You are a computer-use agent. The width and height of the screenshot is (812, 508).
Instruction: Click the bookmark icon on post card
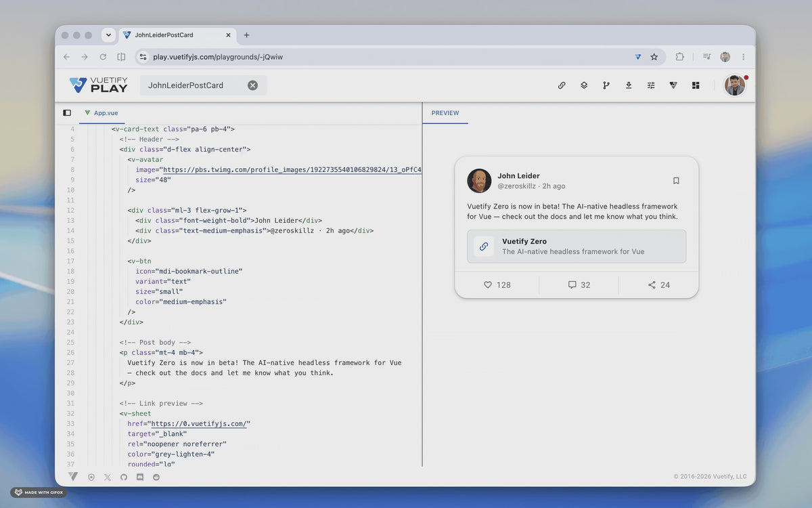tap(676, 181)
